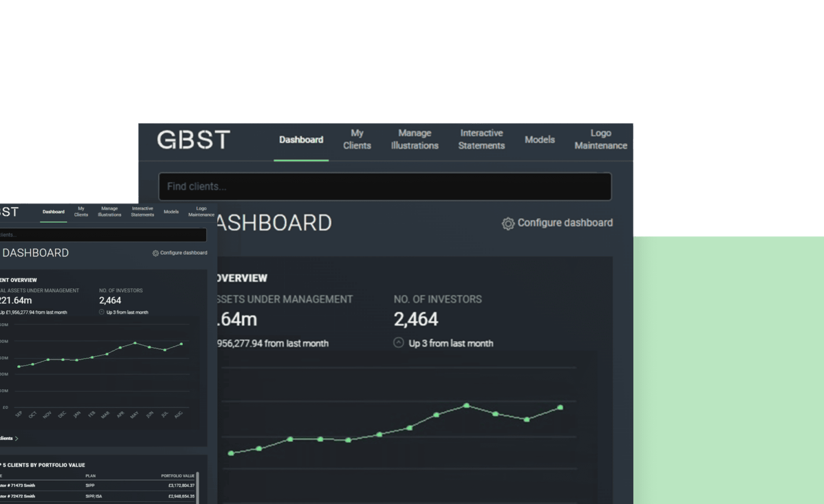
Task: Click the last data point above AUG in the small chart
Action: pyautogui.click(x=181, y=344)
